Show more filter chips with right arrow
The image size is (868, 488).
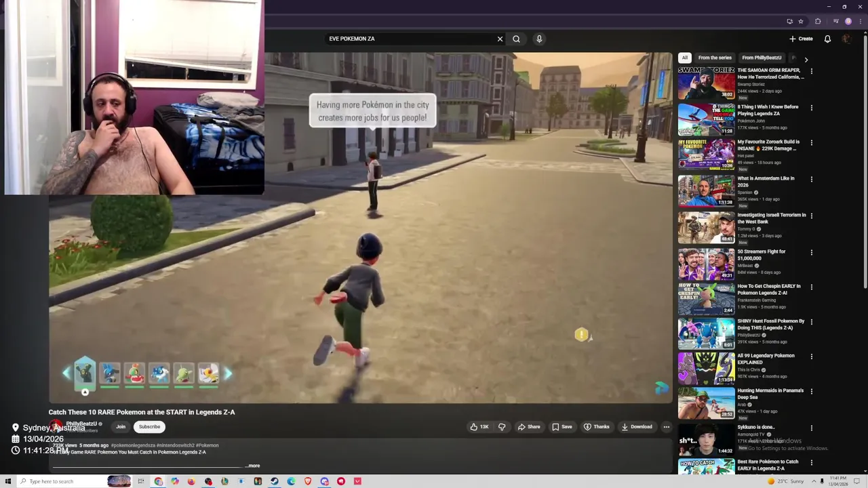coord(806,59)
